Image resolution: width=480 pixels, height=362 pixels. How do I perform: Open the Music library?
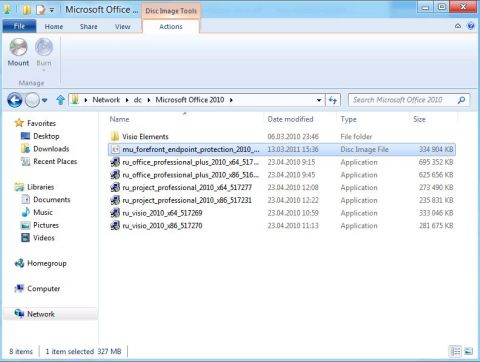coord(43,212)
